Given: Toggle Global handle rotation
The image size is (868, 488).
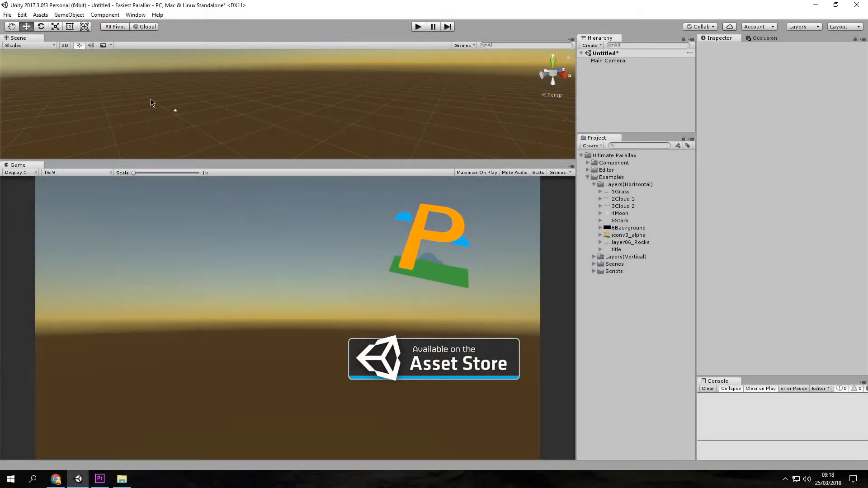Looking at the screenshot, I should (144, 27).
